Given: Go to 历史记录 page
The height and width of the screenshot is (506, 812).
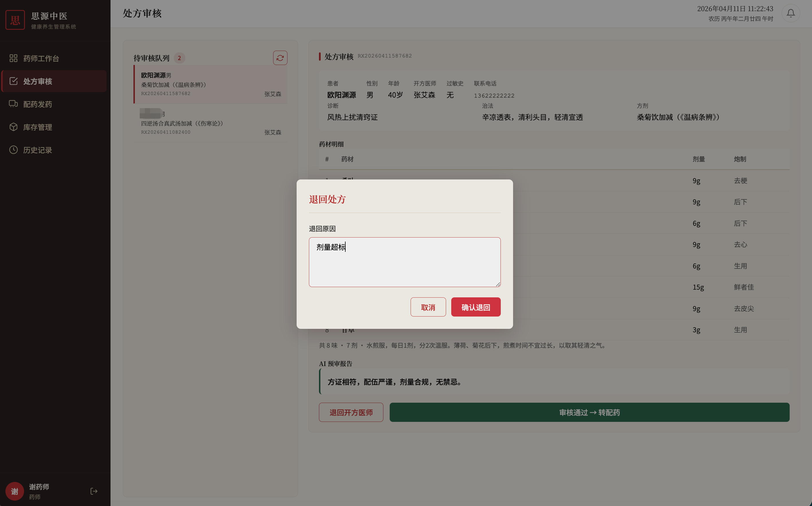Looking at the screenshot, I should (38, 150).
